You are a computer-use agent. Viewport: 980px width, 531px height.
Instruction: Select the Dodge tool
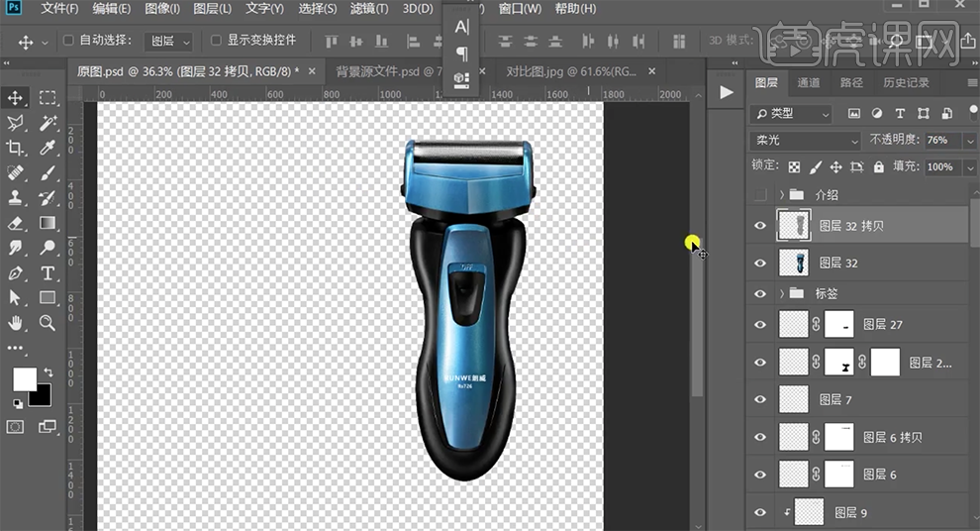(48, 248)
